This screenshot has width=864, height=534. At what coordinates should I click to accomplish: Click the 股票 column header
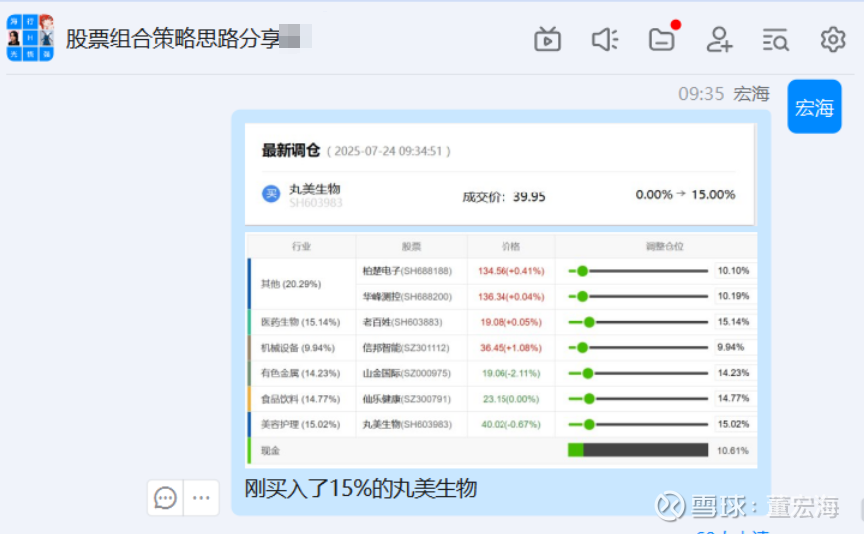(412, 246)
